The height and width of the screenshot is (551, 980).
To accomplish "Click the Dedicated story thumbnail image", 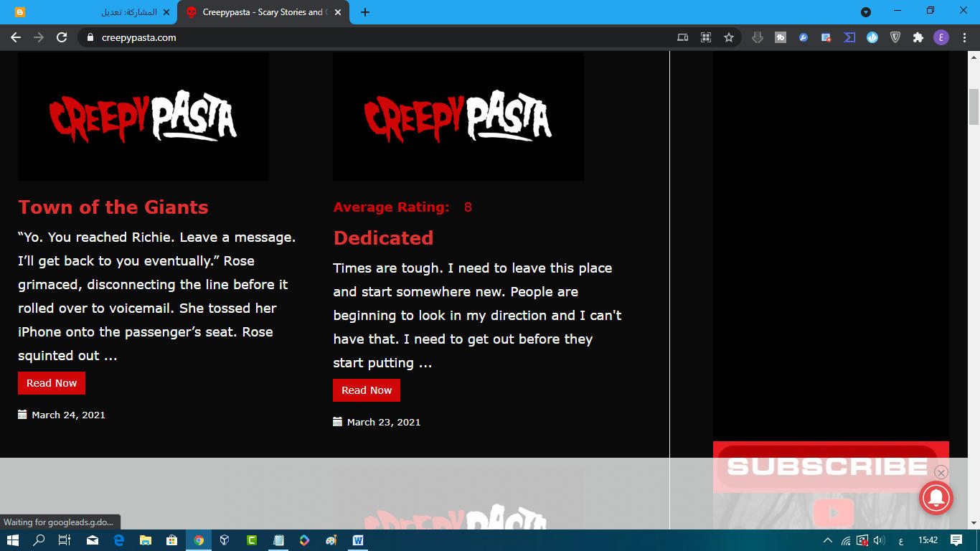I will (458, 116).
